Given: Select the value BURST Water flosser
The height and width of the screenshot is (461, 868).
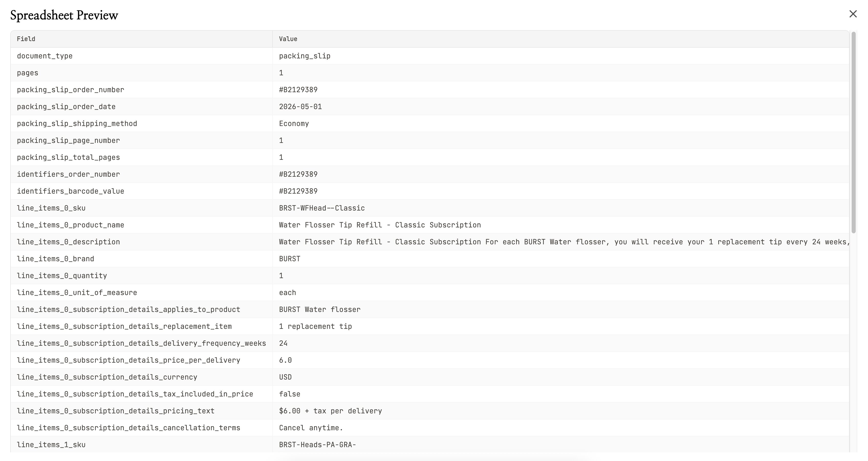Looking at the screenshot, I should tap(320, 309).
